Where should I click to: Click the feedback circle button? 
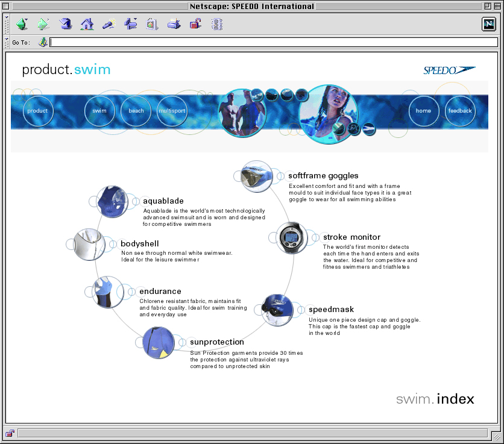pos(460,111)
